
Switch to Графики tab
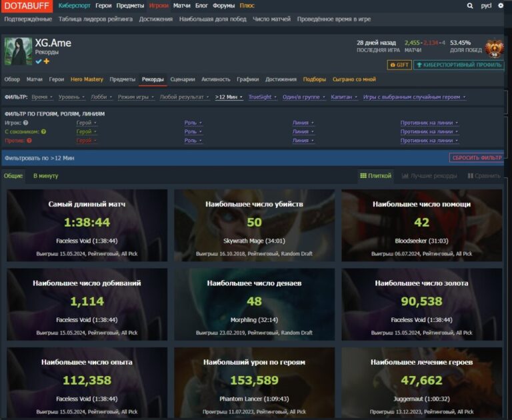(247, 79)
